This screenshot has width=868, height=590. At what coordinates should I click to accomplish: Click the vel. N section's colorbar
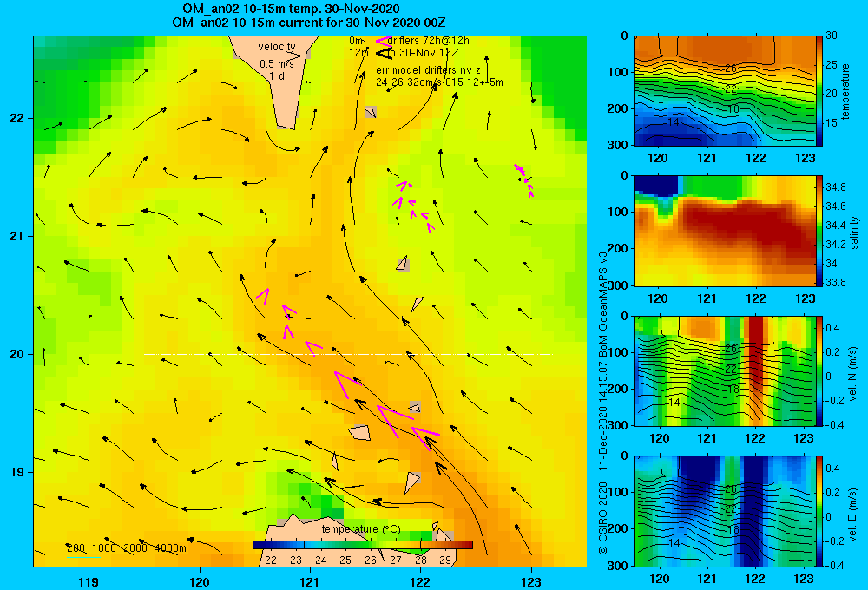click(x=819, y=370)
